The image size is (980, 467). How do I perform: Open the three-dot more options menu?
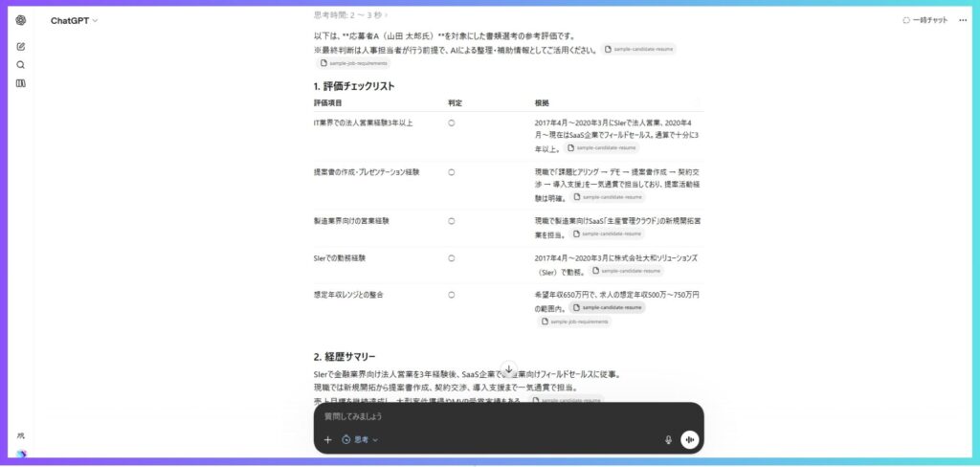[x=963, y=20]
